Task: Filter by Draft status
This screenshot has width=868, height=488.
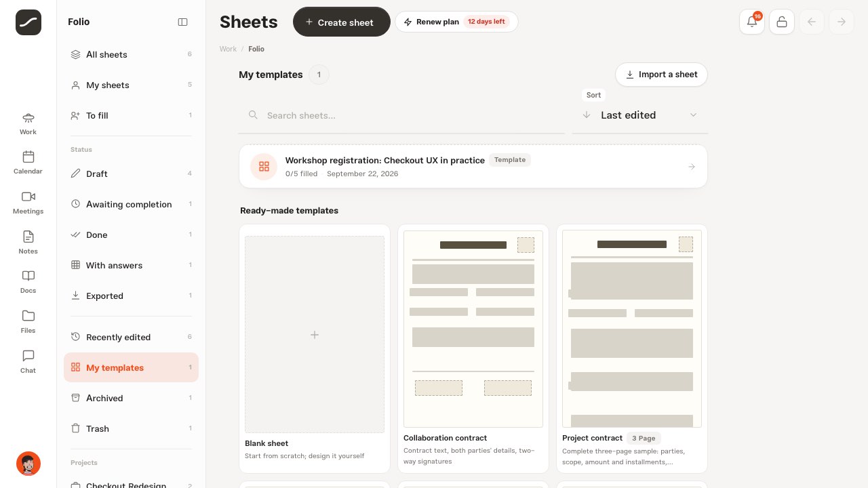Action: 131,174
